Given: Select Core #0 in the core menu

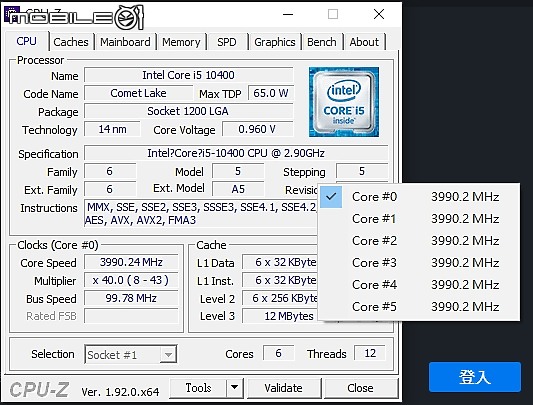Looking at the screenshot, I should pos(420,197).
